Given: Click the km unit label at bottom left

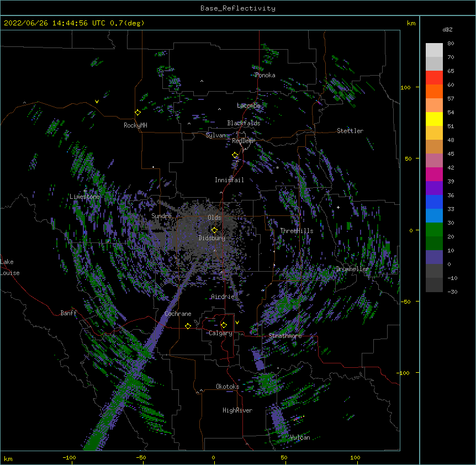Looking at the screenshot, I should click(8, 458).
